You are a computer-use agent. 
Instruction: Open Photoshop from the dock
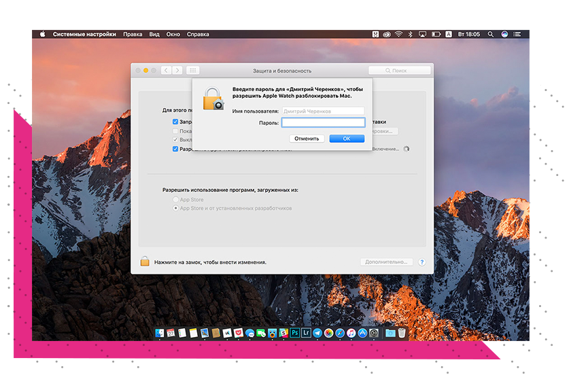click(295, 333)
